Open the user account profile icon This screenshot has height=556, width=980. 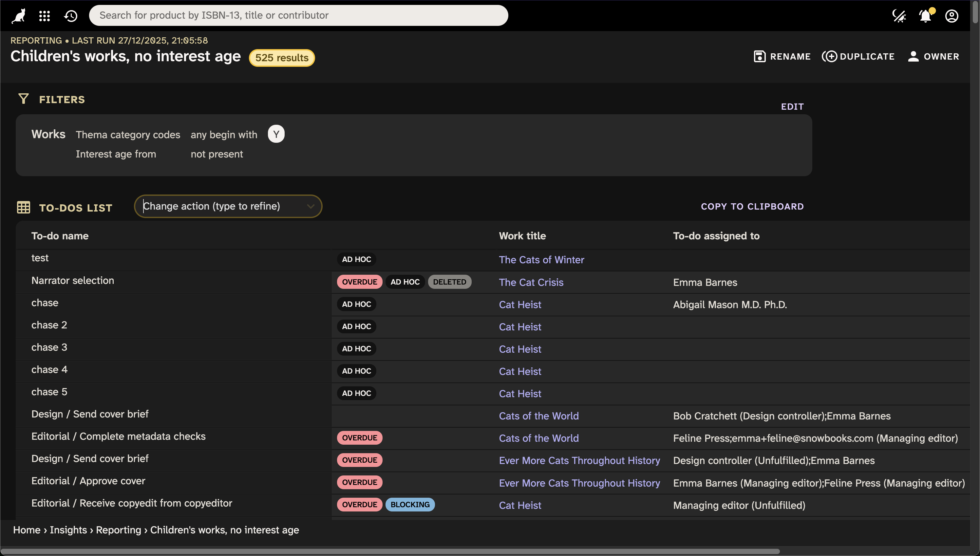[952, 16]
